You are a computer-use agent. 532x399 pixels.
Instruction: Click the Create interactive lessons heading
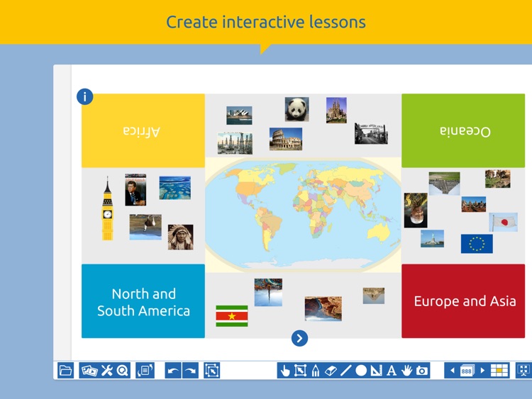pos(266,22)
